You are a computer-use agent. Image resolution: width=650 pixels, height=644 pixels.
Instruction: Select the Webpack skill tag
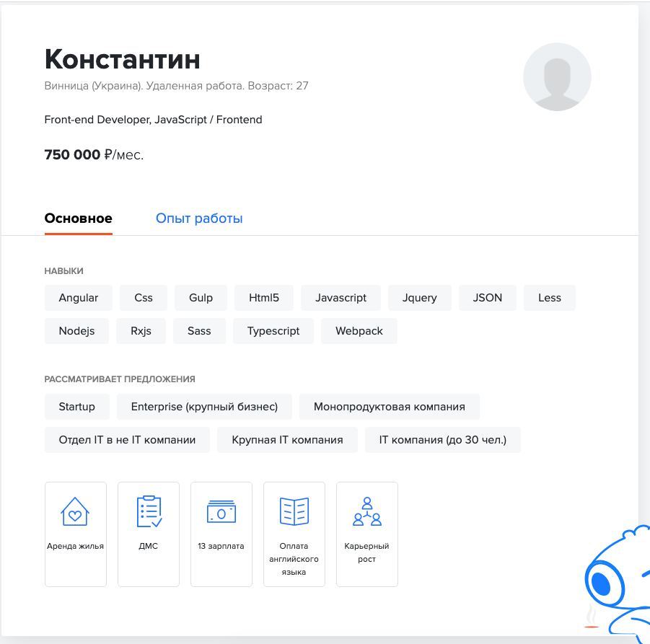[359, 331]
